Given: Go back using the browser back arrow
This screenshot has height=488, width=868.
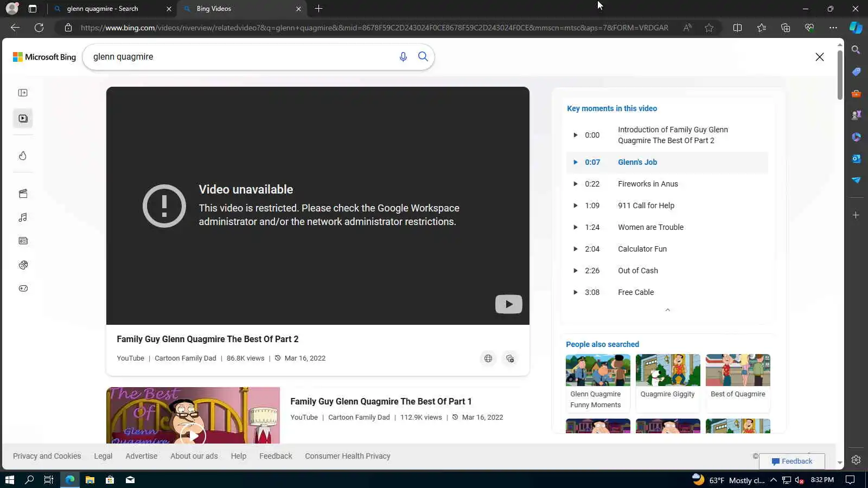Looking at the screenshot, I should (15, 28).
